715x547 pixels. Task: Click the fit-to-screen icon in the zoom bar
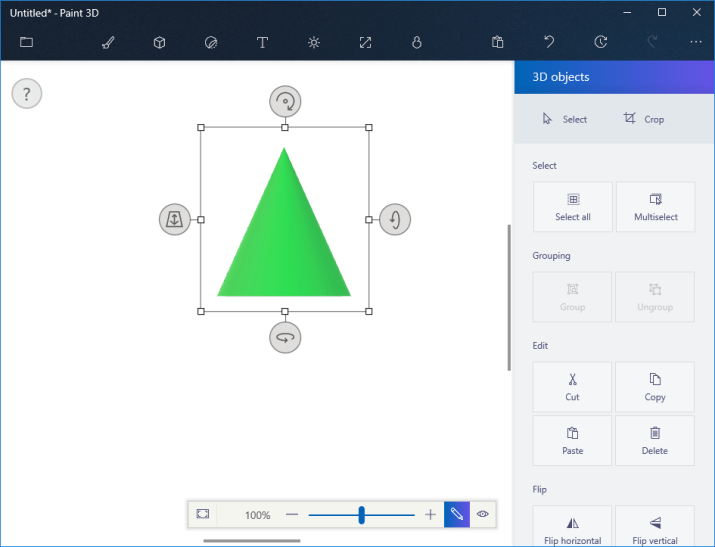pos(203,514)
